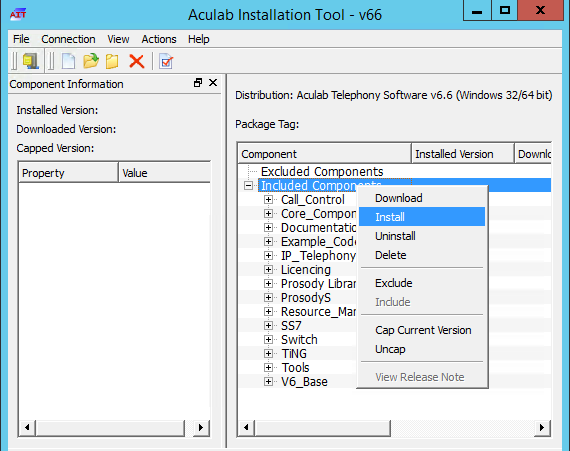Viewport: 570px width, 451px height.
Task: Choose Download from the context menu
Action: 422,198
